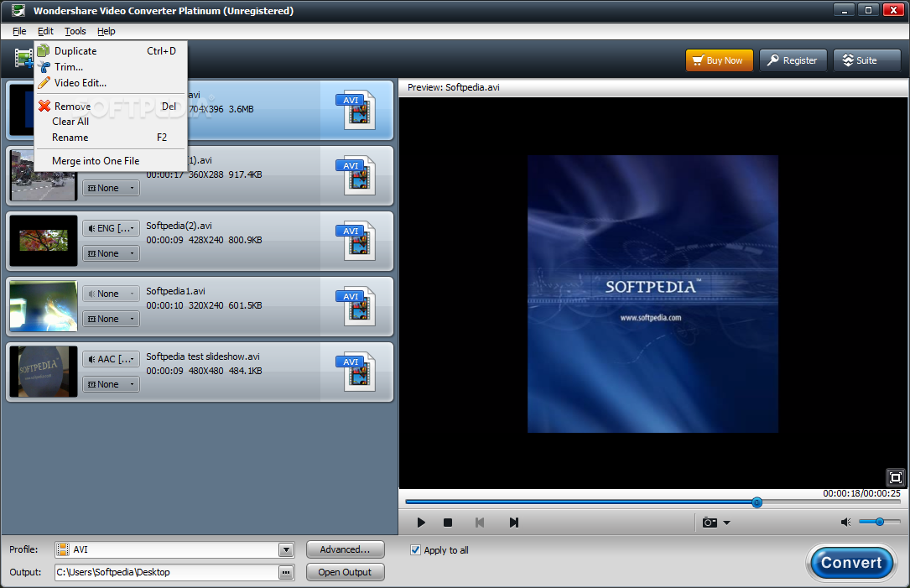Click the Softpedia test slideshow.avi file name
Screen dimensions: 910x588
pyautogui.click(x=202, y=357)
